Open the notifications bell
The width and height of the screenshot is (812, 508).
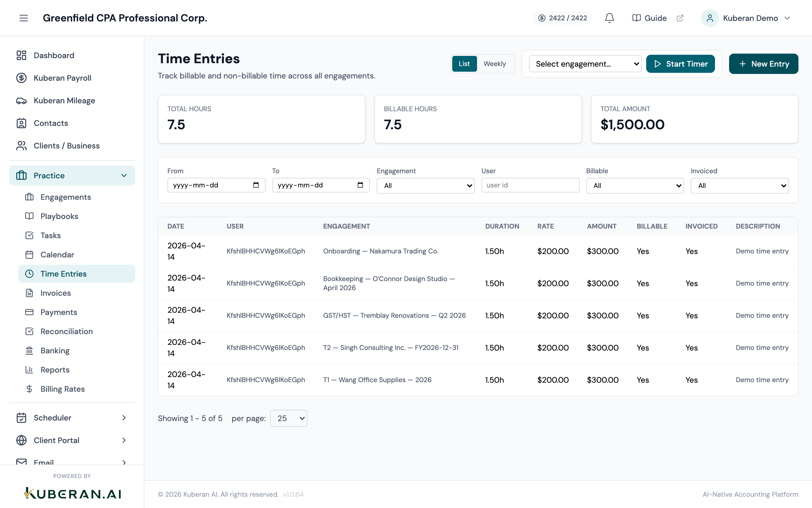pyautogui.click(x=609, y=18)
